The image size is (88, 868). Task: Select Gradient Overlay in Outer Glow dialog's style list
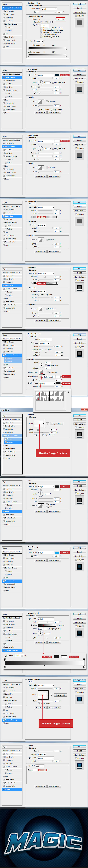click(10, 239)
